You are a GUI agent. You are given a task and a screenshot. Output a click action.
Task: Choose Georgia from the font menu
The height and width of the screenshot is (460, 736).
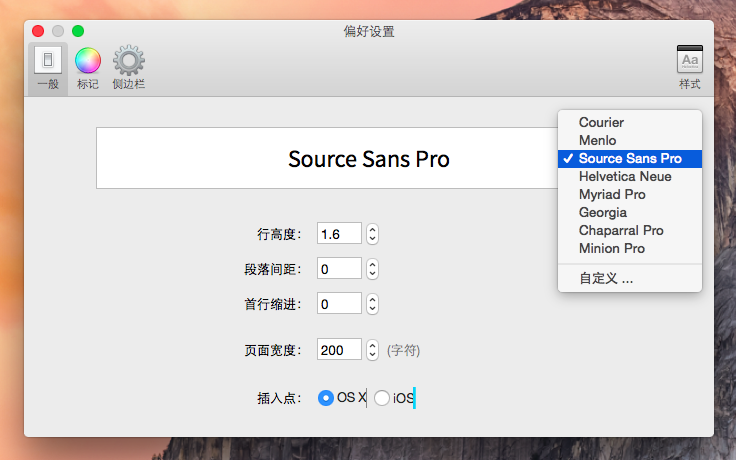630,213
